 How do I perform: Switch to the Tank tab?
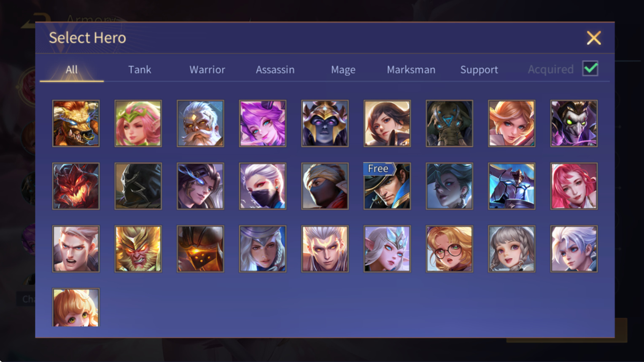tap(140, 70)
